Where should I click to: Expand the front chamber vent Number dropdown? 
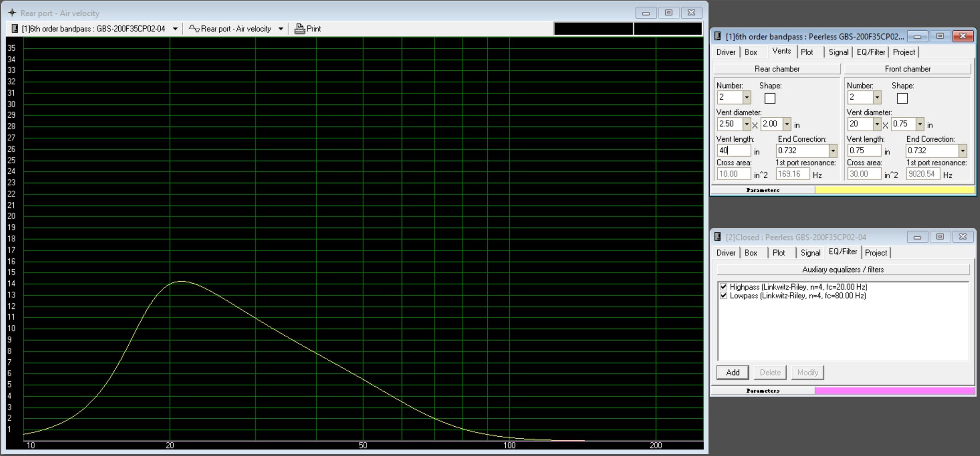877,97
